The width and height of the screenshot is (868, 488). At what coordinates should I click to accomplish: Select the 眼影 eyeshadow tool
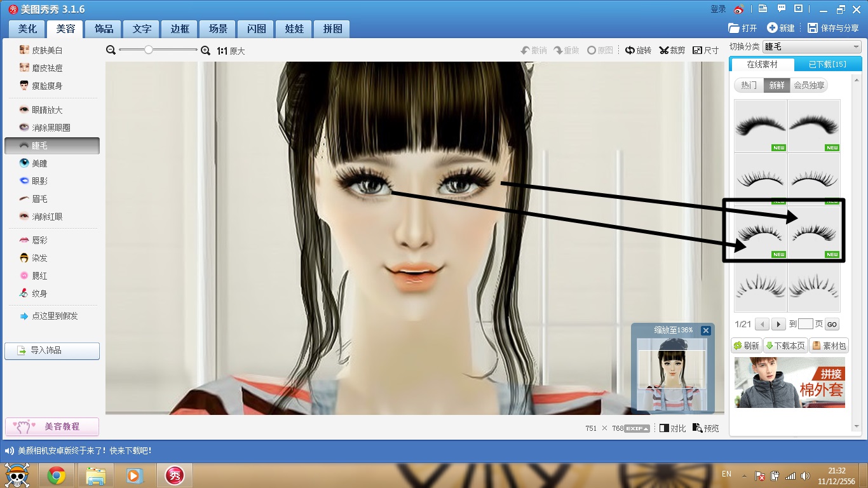point(33,181)
